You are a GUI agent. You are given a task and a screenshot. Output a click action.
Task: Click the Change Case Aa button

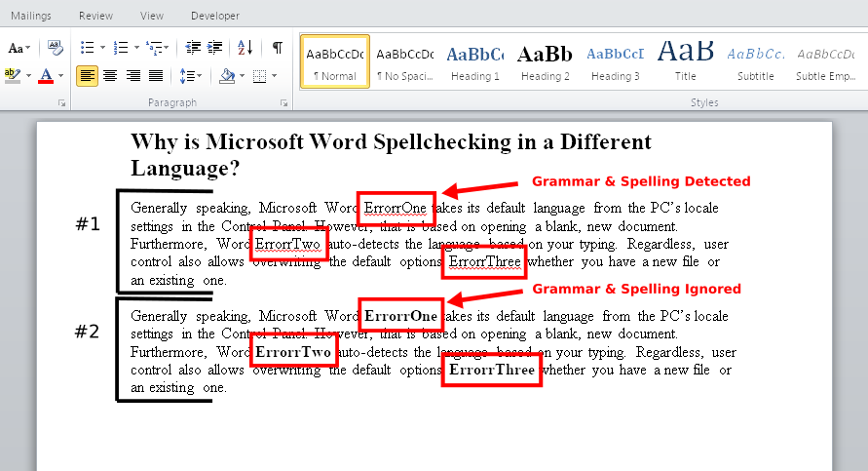(x=16, y=48)
